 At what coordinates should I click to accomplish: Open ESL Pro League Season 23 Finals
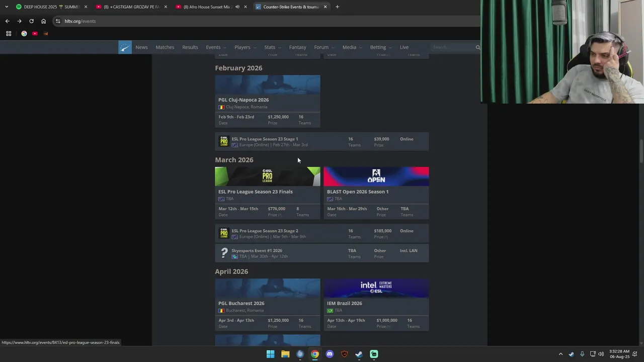(255, 192)
